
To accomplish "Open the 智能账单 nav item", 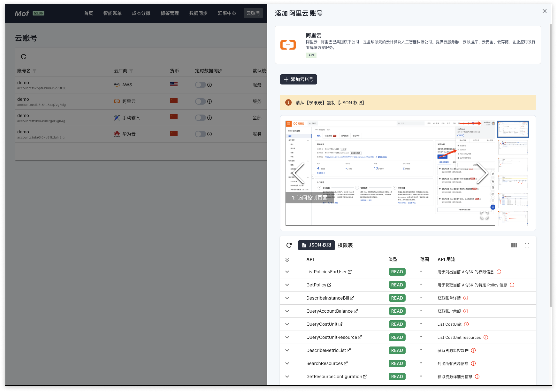I will click(112, 13).
